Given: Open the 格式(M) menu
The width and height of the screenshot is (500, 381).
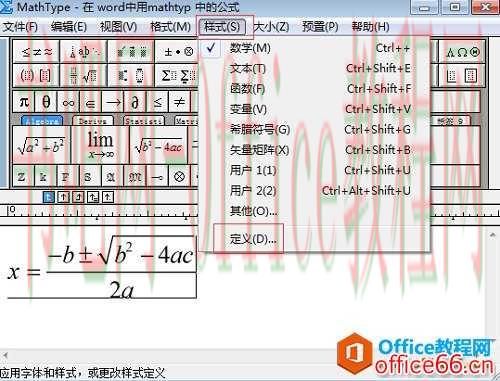Looking at the screenshot, I should coord(170,27).
